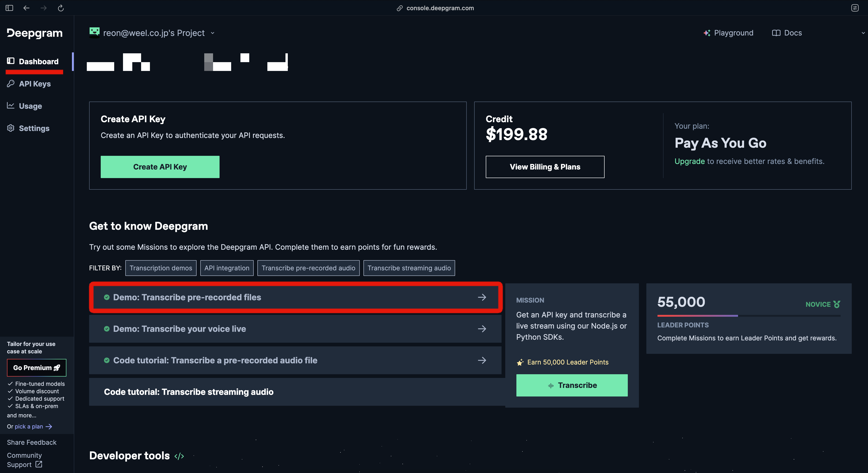Viewport: 868px width, 473px height.
Task: Open the account menu chevron at top right
Action: 863,33
